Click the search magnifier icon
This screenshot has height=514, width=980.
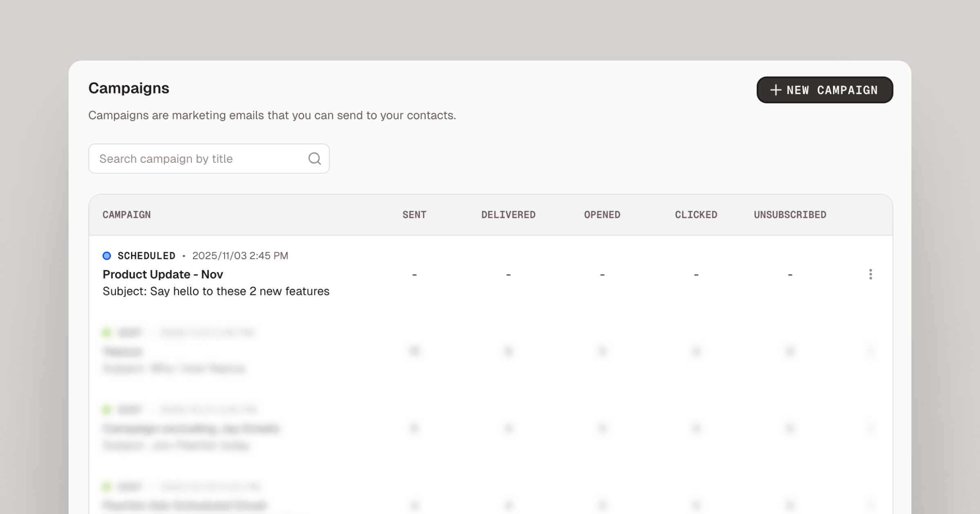[314, 158]
